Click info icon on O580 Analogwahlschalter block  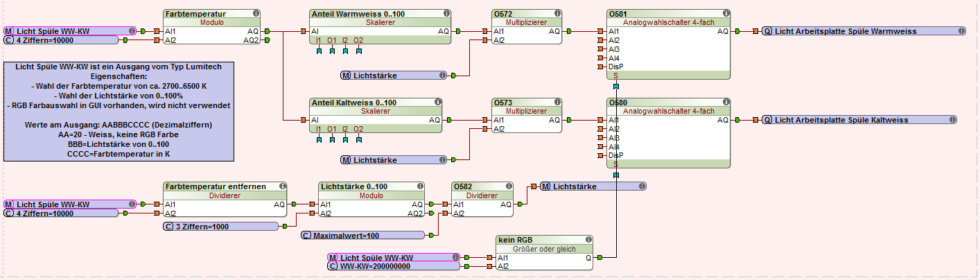pos(725,103)
